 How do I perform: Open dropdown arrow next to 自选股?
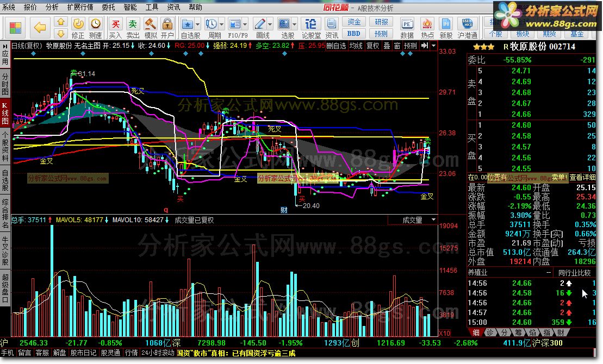(x=198, y=24)
